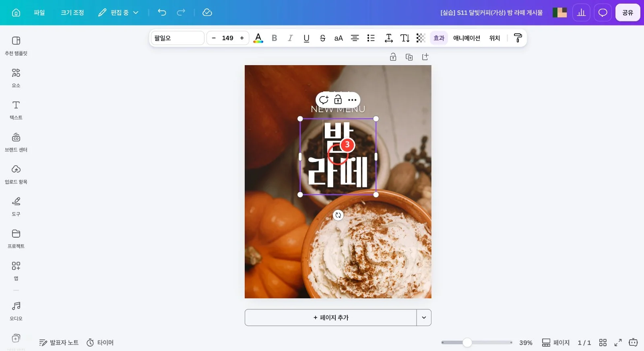Open transparency settings
Viewport: 644px width, 351px height.
click(421, 38)
